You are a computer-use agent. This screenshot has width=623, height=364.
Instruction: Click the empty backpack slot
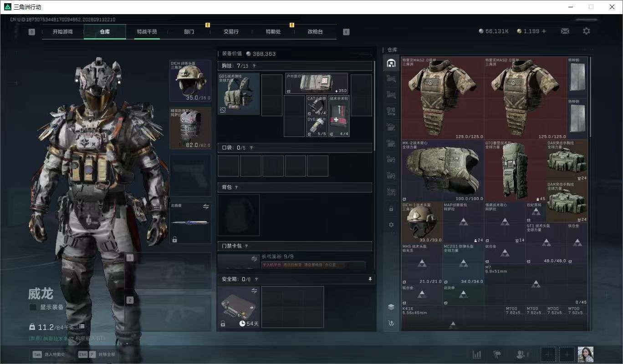pos(239,215)
